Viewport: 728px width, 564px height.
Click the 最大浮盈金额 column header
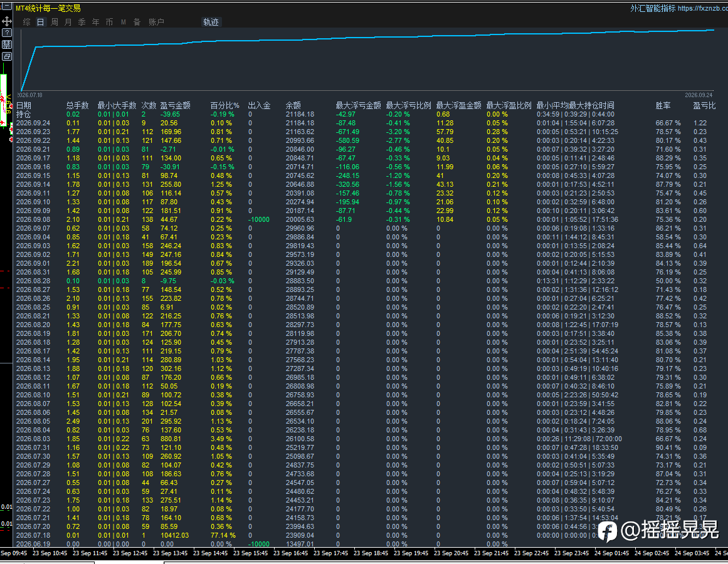pyautogui.click(x=458, y=105)
